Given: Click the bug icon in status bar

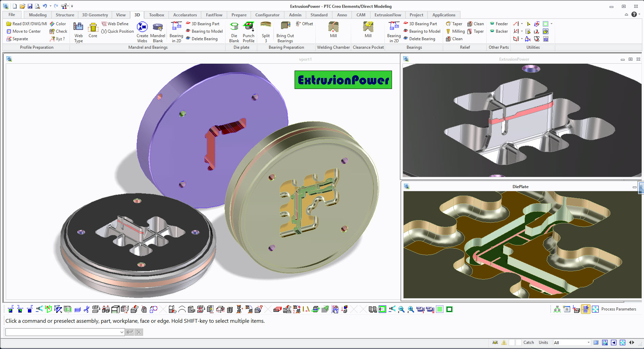Looking at the screenshot, I should 495,343.
